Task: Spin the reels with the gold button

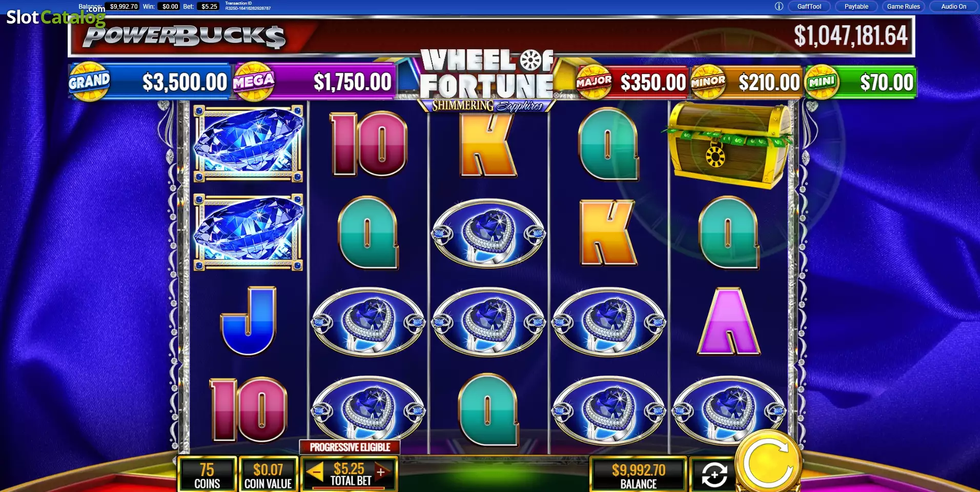Action: click(x=768, y=463)
